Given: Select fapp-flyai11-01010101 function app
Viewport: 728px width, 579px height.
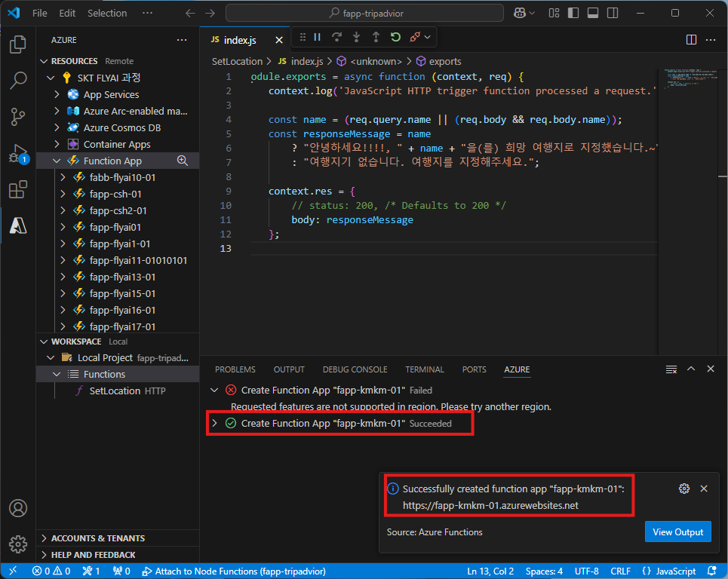Looking at the screenshot, I should (118, 260).
